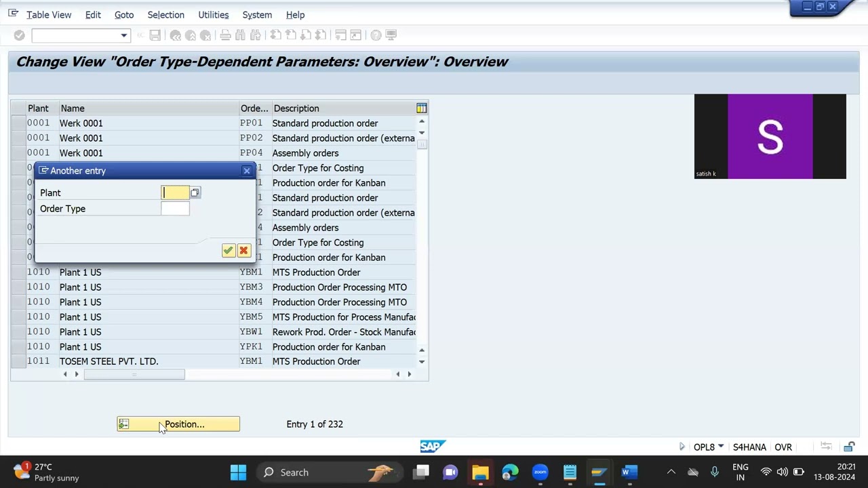Select row YBM5 MTS Production for Process
Viewport: 868px width, 488px height.
pos(18,317)
